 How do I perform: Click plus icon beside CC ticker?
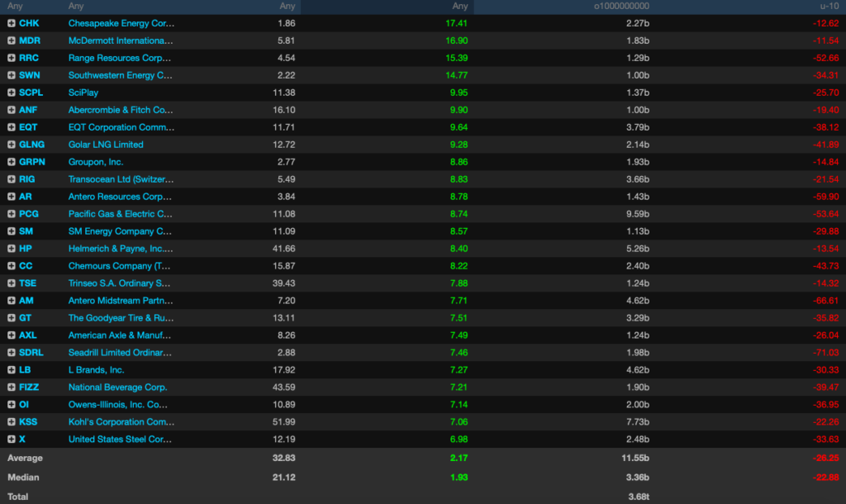pyautogui.click(x=12, y=265)
